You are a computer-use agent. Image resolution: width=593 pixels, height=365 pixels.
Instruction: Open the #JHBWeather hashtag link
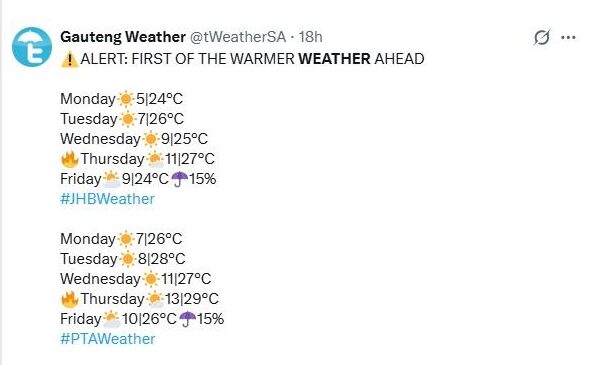107,199
